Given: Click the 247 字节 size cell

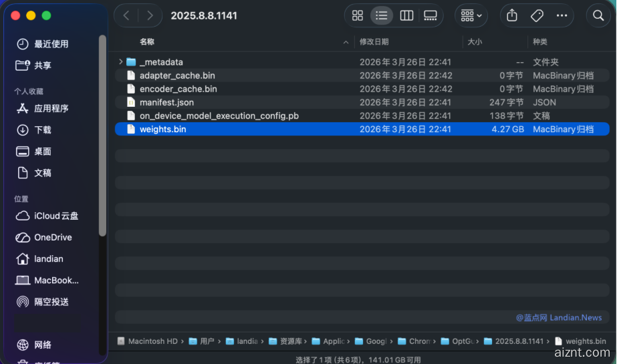Looking at the screenshot, I should click(507, 102).
